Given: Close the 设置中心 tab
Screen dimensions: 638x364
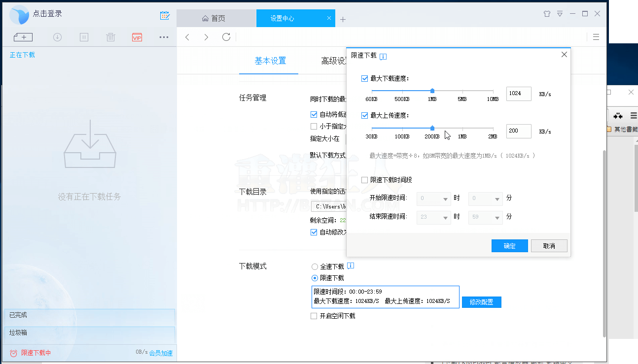Looking at the screenshot, I should click(x=329, y=18).
